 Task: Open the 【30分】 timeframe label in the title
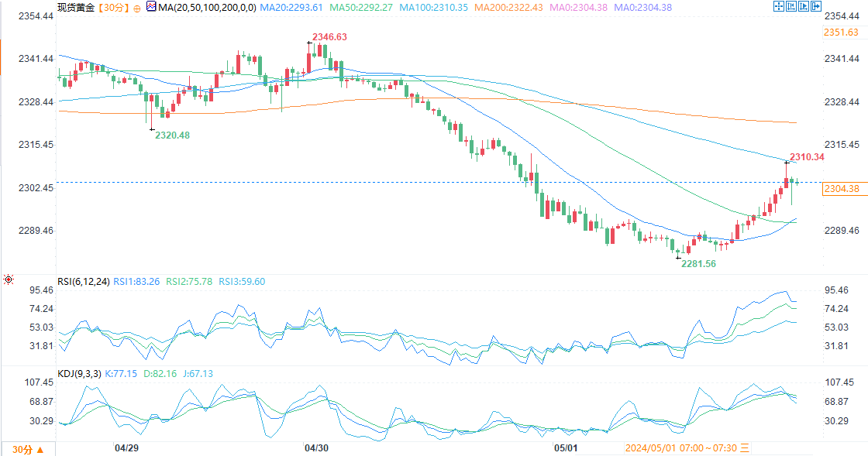tap(113, 7)
